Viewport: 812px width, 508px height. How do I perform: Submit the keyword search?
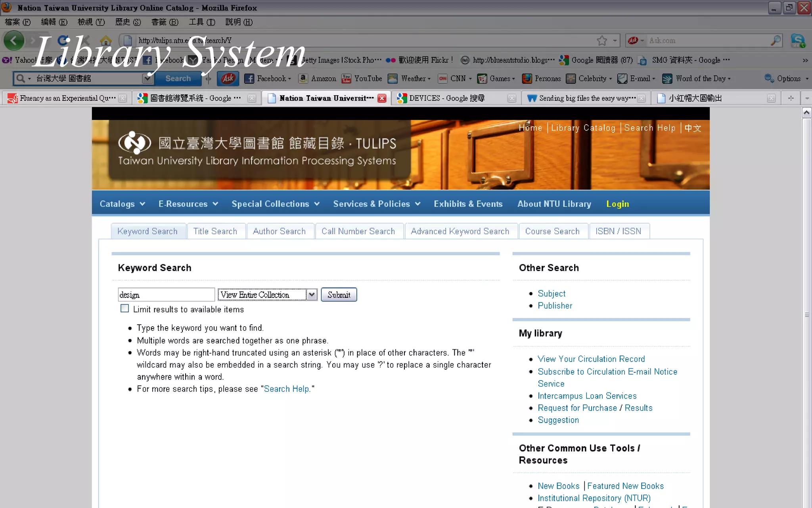(339, 295)
